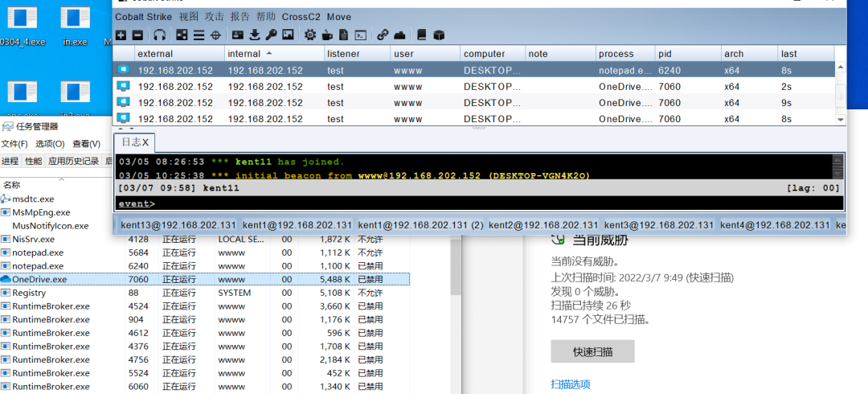This screenshot has height=394, width=868.
Task: Open the Cobalt Strike menu
Action: coord(143,17)
